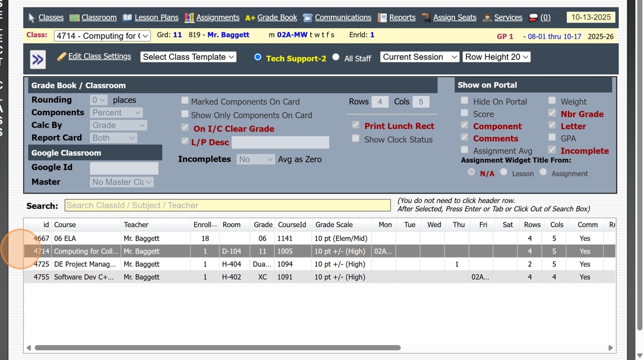The width and height of the screenshot is (644, 360).
Task: Open the Report Card Both dropdown
Action: coord(113,138)
